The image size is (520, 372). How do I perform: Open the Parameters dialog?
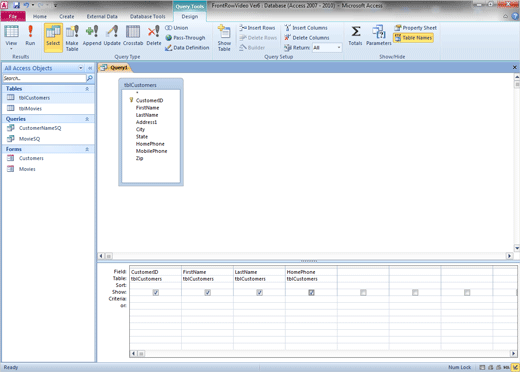click(379, 35)
